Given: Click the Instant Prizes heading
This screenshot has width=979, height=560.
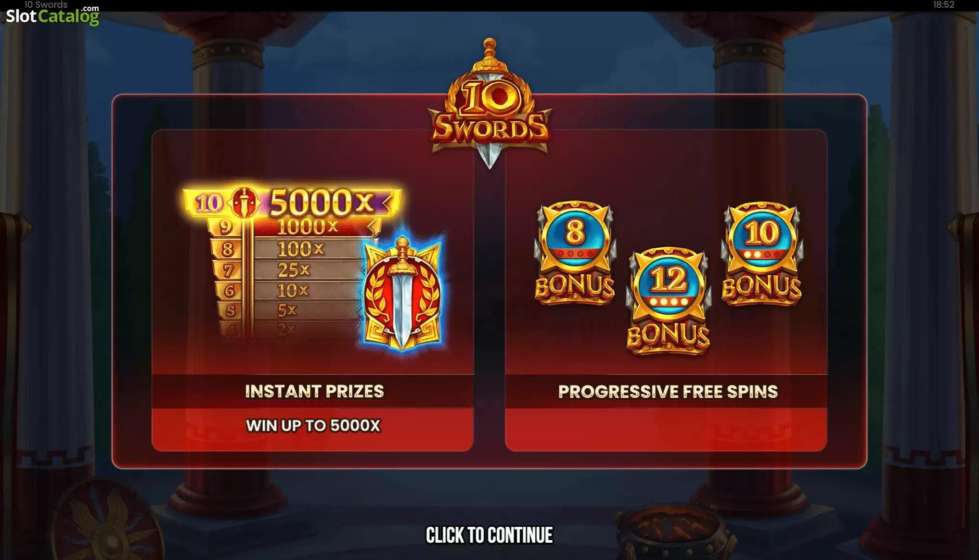Looking at the screenshot, I should point(314,391).
